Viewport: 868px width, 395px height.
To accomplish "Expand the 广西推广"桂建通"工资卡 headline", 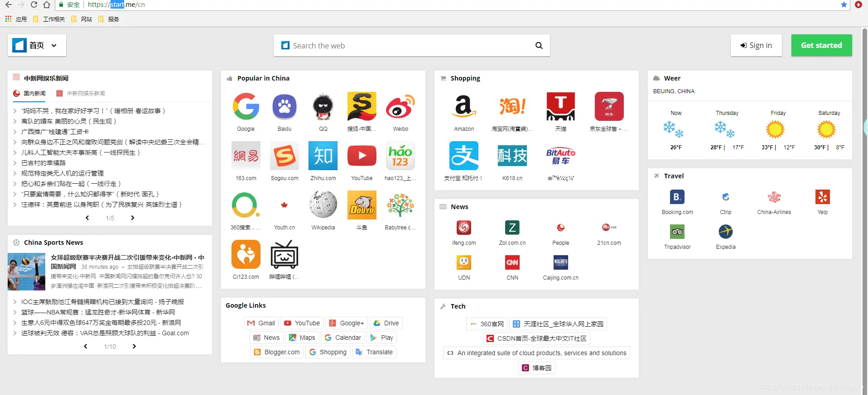I will [15, 132].
